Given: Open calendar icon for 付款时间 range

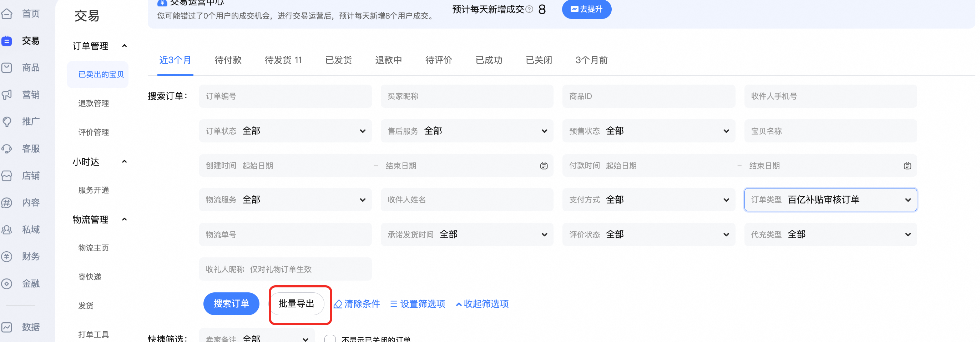Looking at the screenshot, I should [x=907, y=166].
